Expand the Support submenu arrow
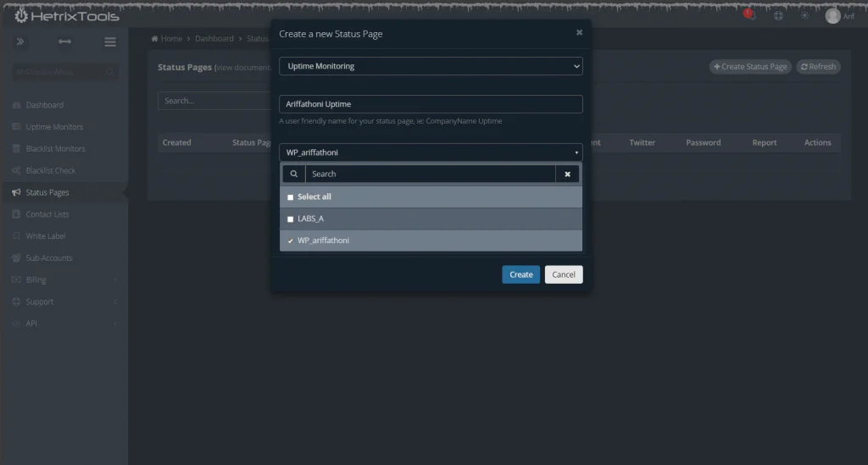The width and height of the screenshot is (868, 465). [x=115, y=302]
